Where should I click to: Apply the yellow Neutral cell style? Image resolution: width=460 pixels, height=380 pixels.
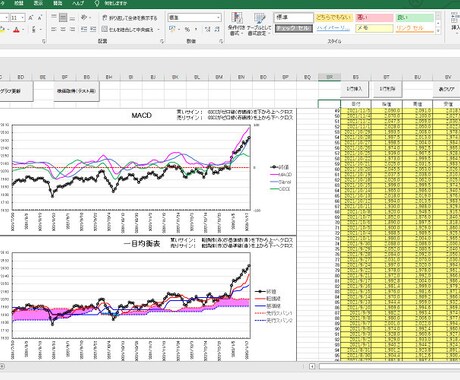(x=334, y=17)
